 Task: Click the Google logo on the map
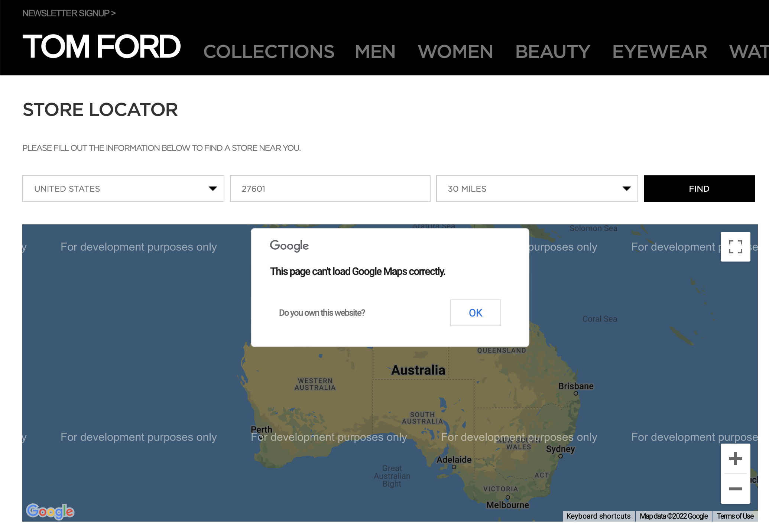(50, 512)
